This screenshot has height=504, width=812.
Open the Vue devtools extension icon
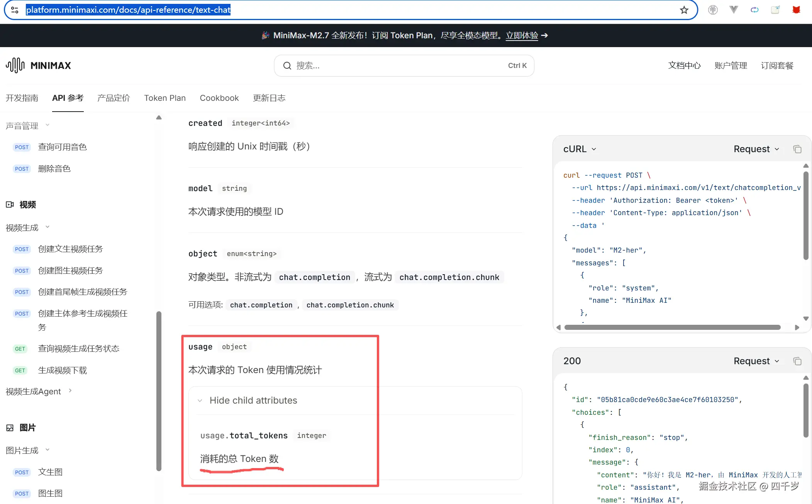pos(733,10)
